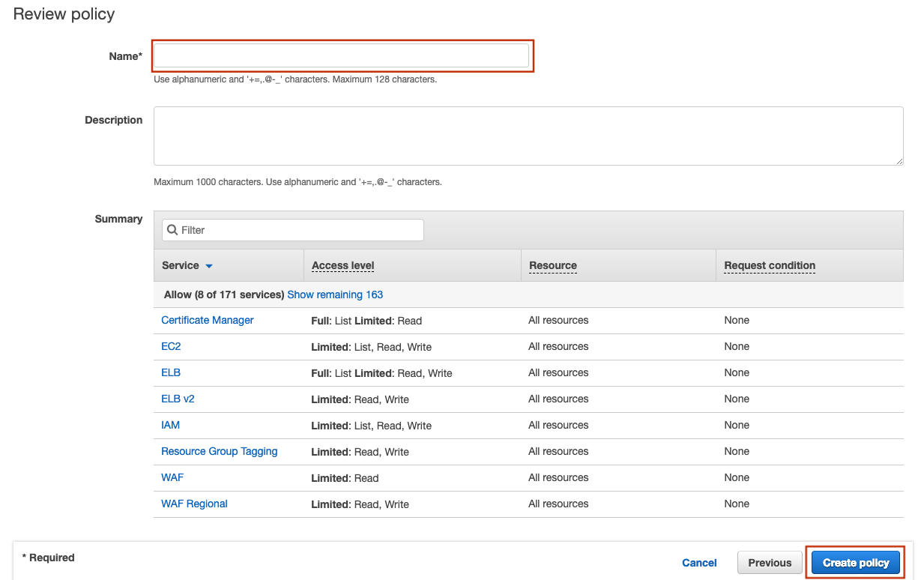Click the Name input field
This screenshot has width=924, height=580.
pos(341,55)
